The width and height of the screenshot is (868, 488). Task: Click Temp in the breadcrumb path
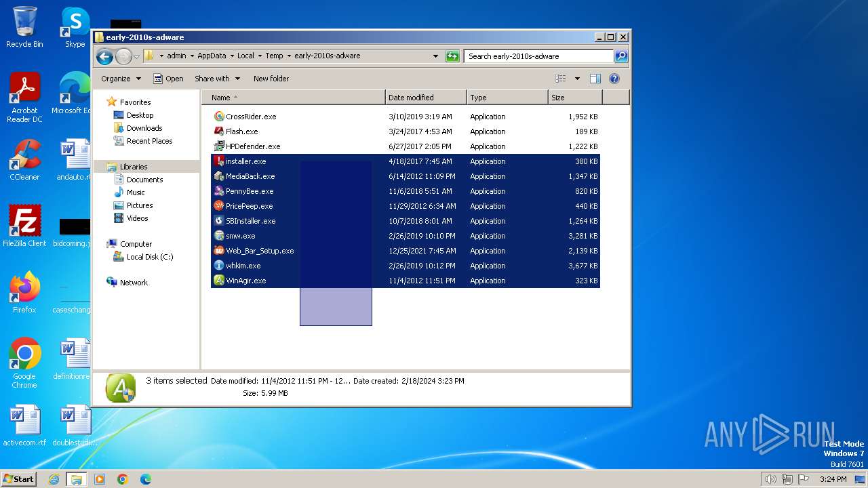click(275, 56)
